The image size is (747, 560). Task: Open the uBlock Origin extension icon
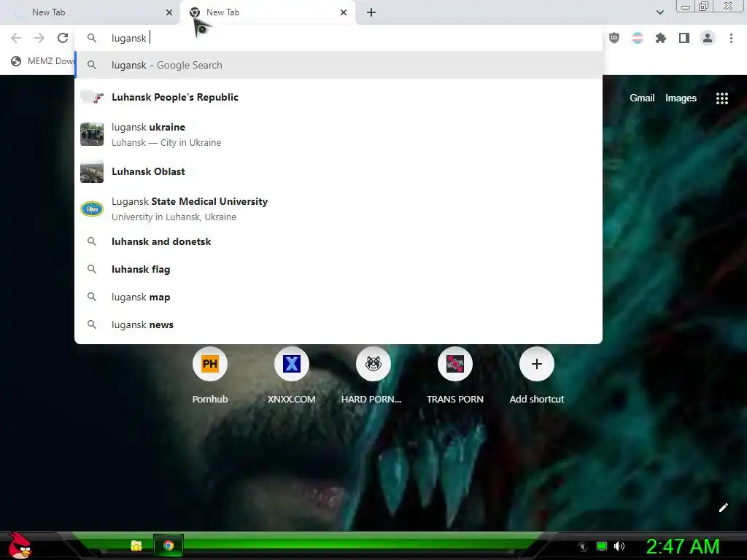(x=614, y=38)
